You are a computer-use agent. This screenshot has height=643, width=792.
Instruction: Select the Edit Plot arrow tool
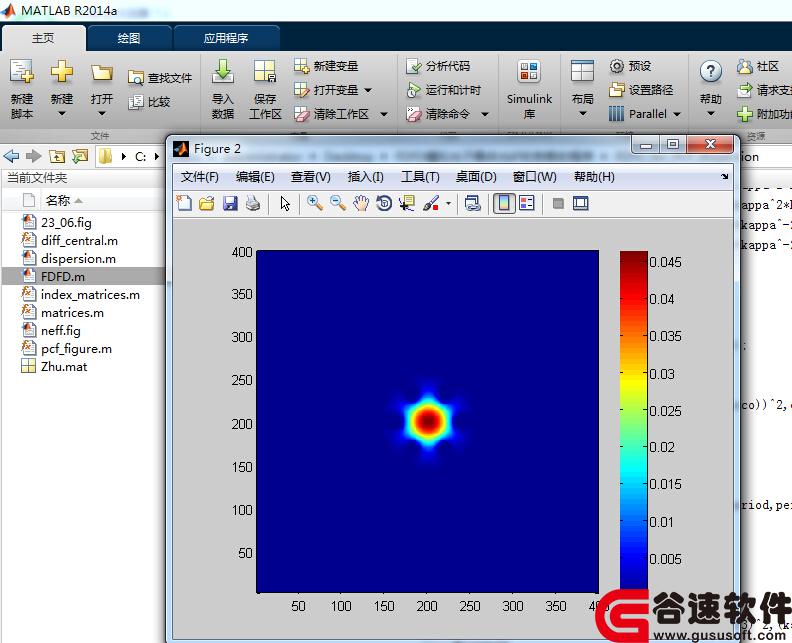coord(285,204)
